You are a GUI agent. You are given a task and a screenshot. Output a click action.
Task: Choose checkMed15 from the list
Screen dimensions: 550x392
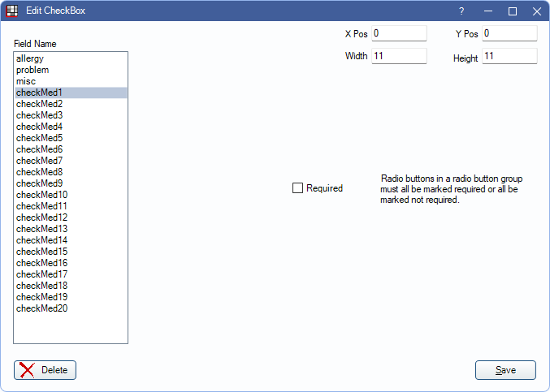coord(41,252)
